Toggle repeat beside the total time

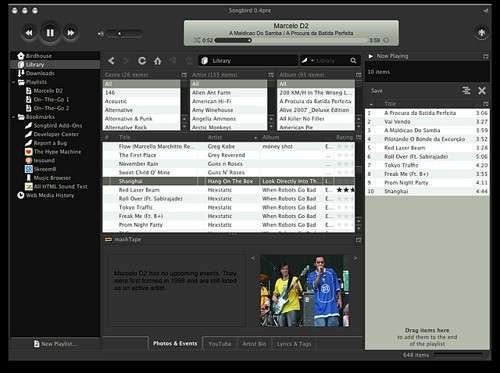coord(386,40)
